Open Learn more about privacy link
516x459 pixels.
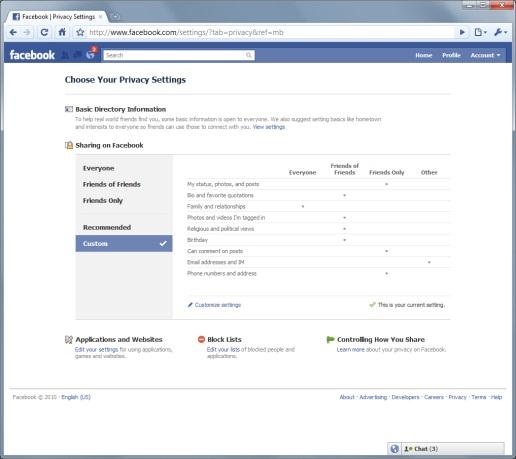click(x=350, y=350)
